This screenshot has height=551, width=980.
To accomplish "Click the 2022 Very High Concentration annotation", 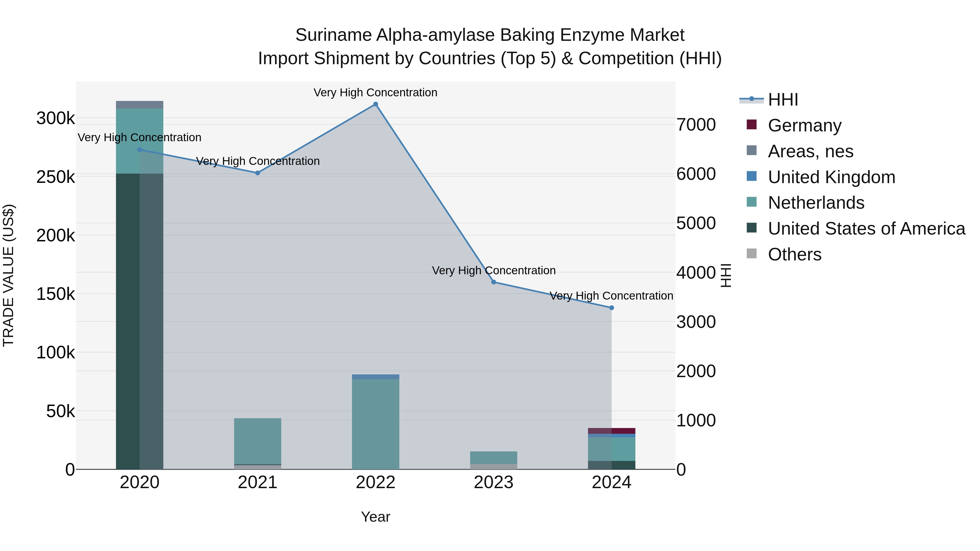I will [375, 93].
